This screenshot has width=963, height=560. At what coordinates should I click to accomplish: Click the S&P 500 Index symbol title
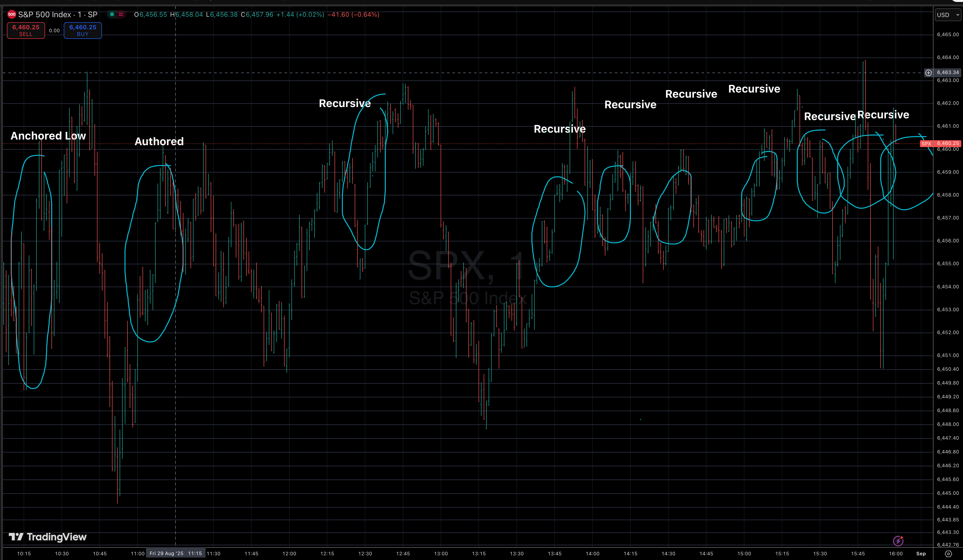58,15
